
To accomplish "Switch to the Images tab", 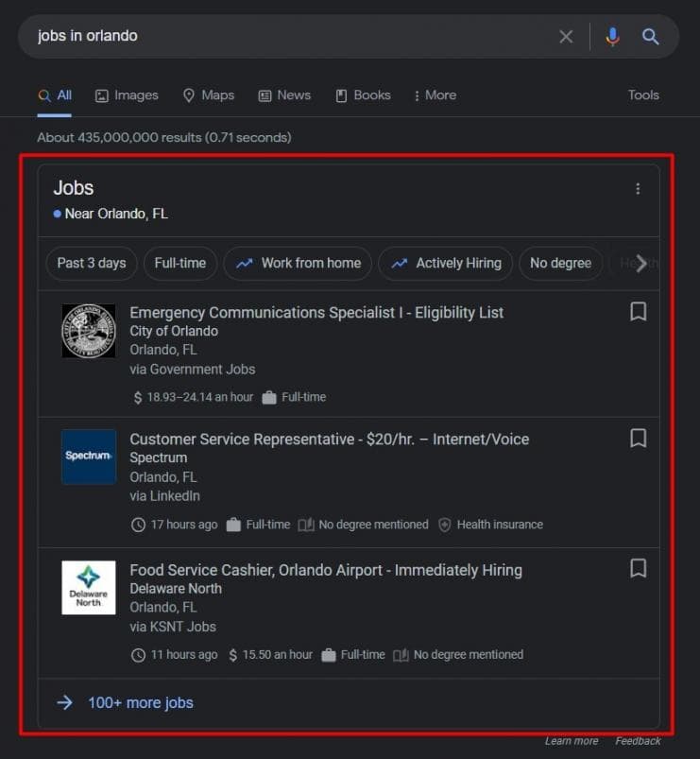I will pyautogui.click(x=127, y=95).
